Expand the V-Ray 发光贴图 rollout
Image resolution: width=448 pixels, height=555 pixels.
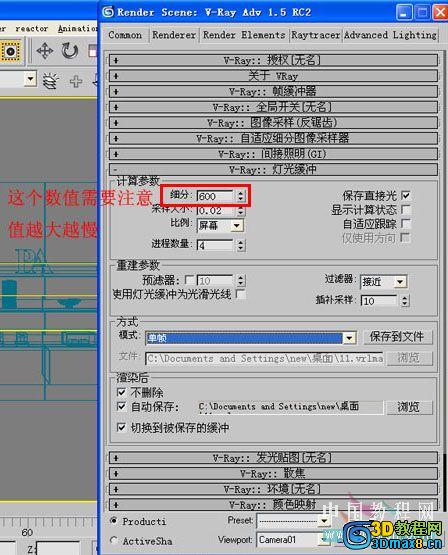(x=273, y=458)
